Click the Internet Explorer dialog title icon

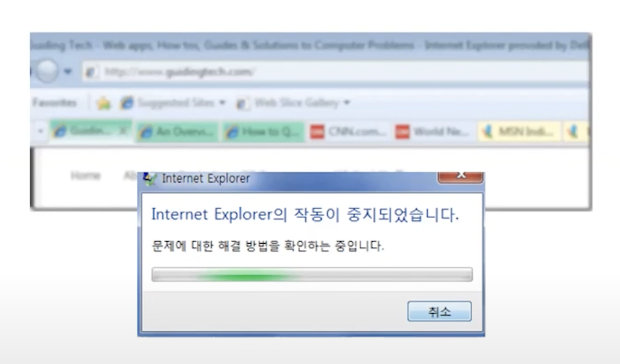150,179
